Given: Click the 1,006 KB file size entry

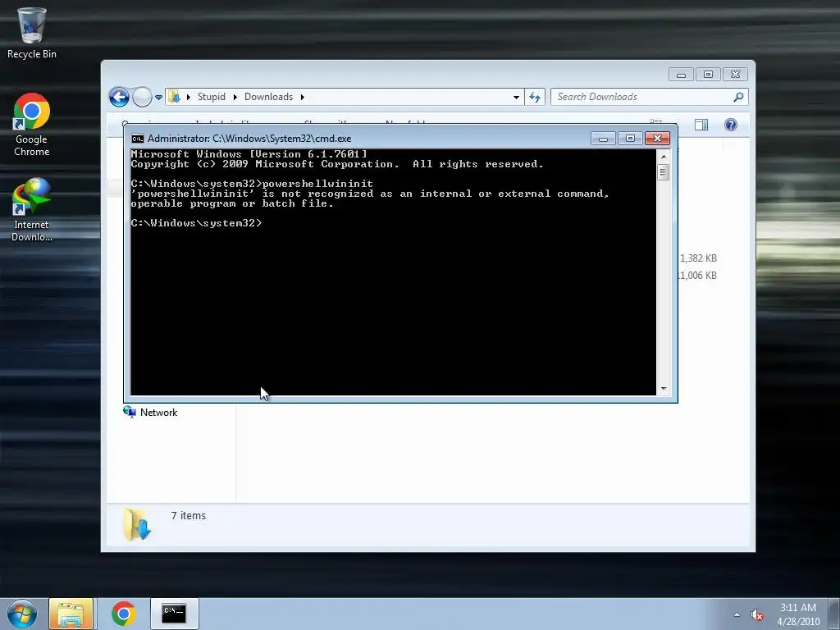Looking at the screenshot, I should 698,276.
